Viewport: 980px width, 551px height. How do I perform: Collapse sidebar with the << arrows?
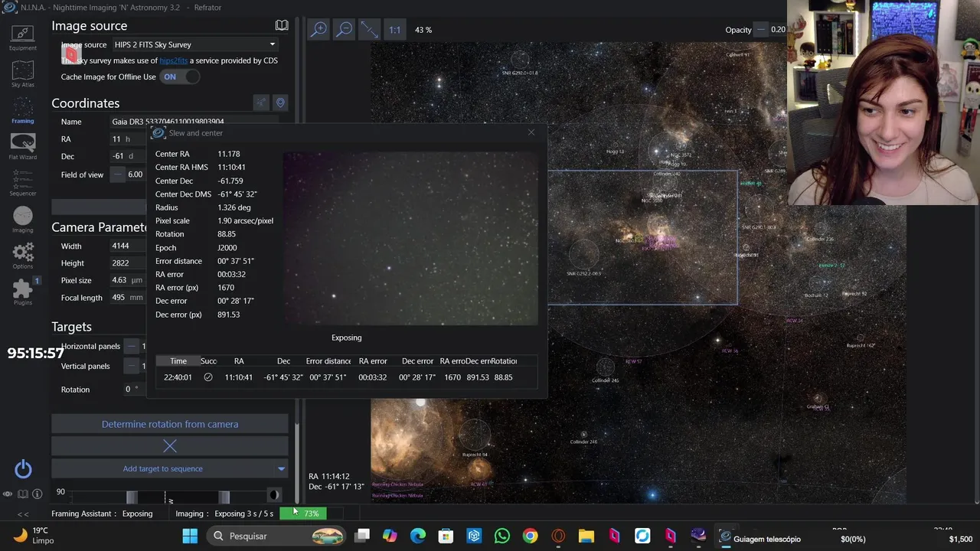[x=23, y=514]
